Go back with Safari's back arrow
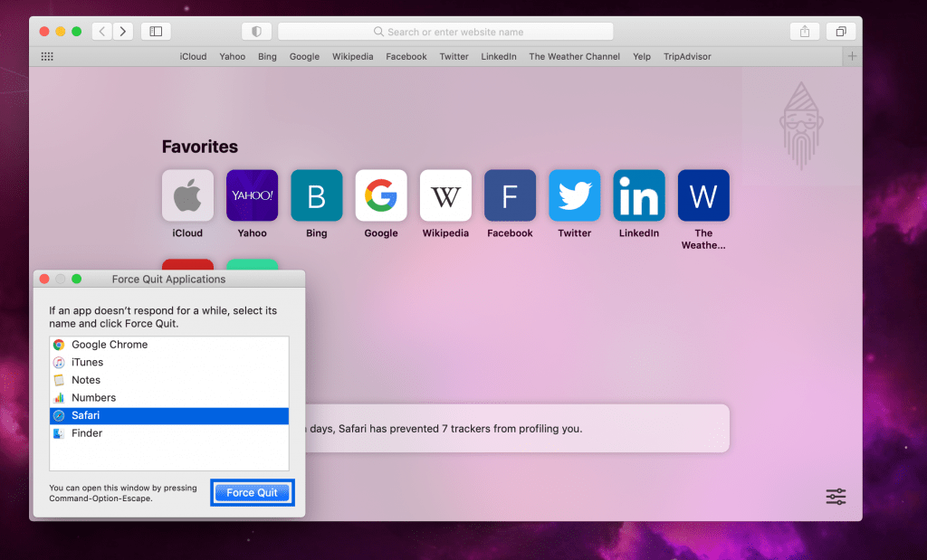 pyautogui.click(x=102, y=32)
